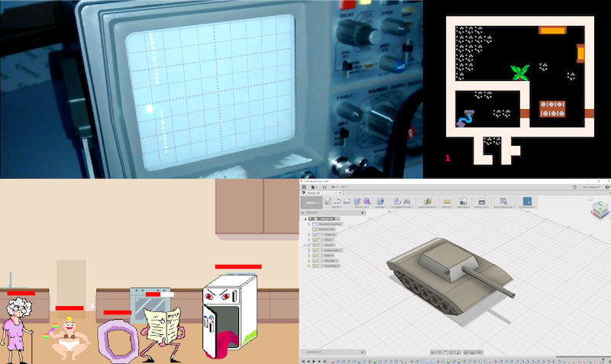
Task: Toggle lightbulb visibility of Panzer v9 root
Action: pos(311,219)
